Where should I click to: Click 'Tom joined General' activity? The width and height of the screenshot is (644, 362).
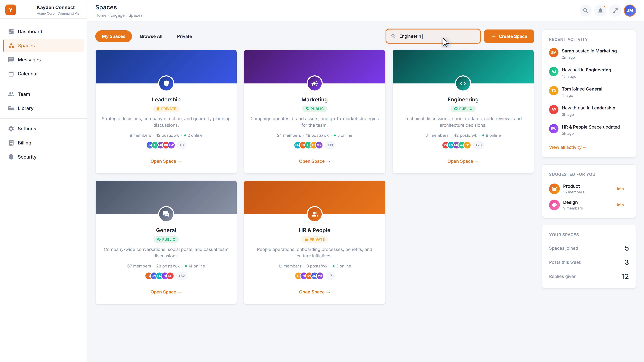point(589,92)
